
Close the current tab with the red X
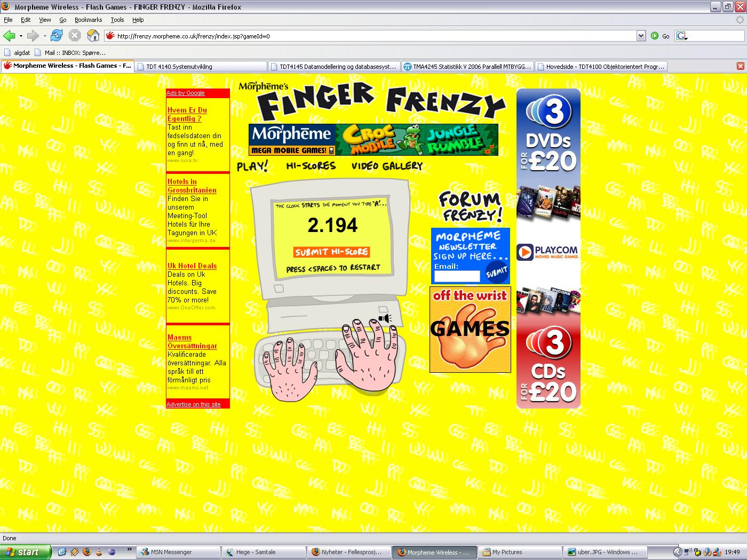tap(740, 66)
